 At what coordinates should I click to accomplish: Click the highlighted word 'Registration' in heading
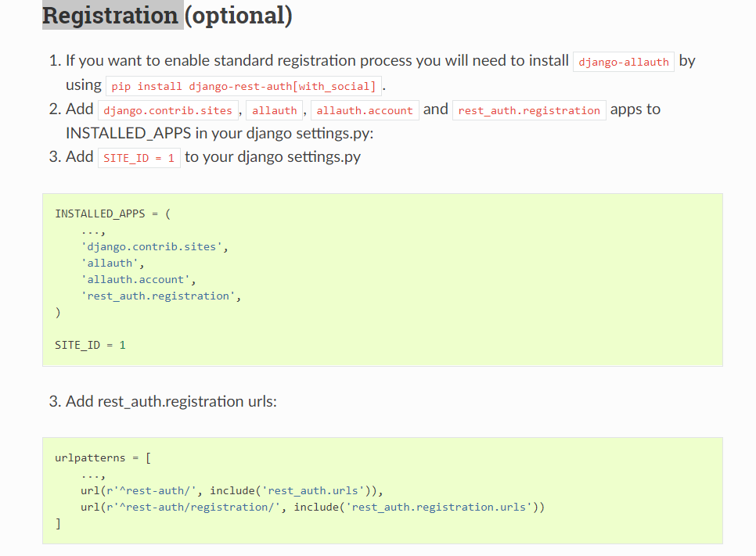click(110, 16)
